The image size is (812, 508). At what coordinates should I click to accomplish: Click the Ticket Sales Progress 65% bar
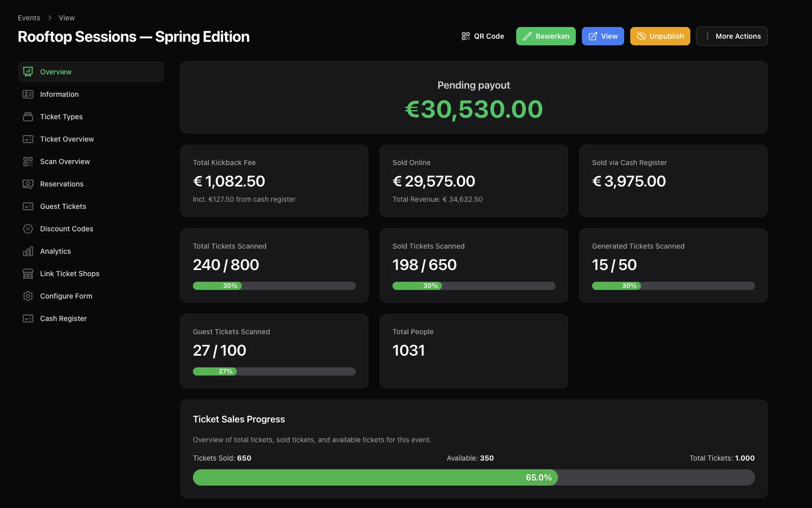pyautogui.click(x=375, y=477)
